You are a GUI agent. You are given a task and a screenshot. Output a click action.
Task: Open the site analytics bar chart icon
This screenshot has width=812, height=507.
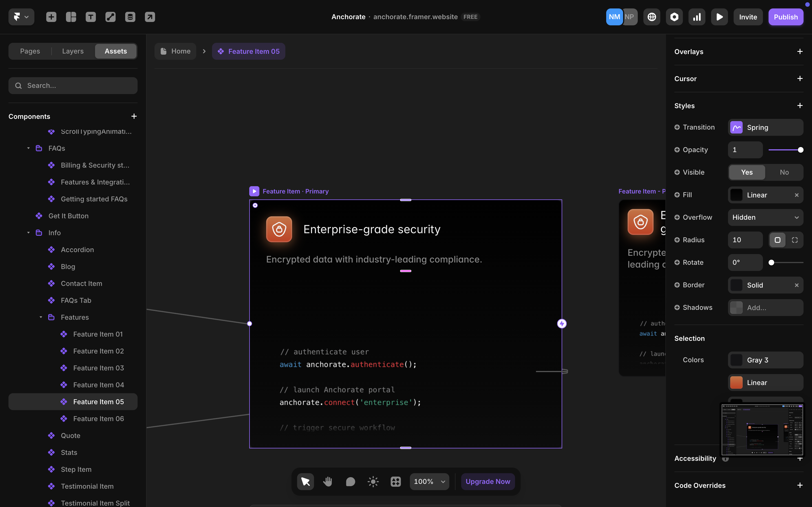click(697, 17)
